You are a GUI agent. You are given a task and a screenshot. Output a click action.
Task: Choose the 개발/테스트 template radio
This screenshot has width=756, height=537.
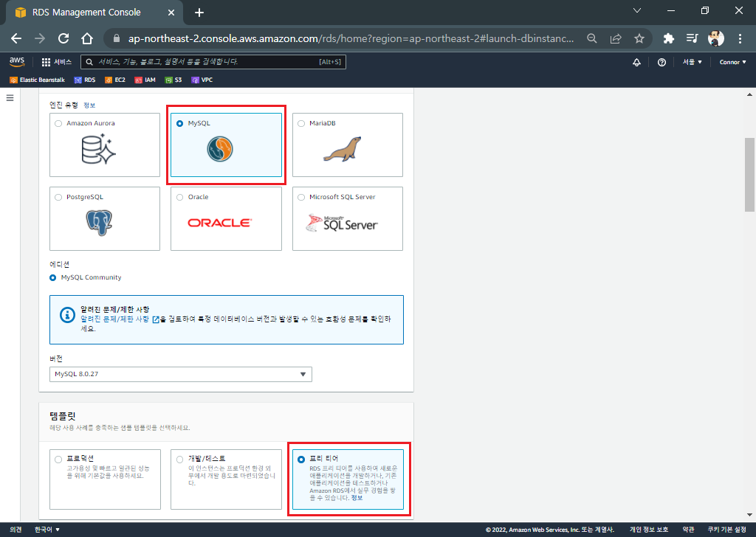[180, 460]
